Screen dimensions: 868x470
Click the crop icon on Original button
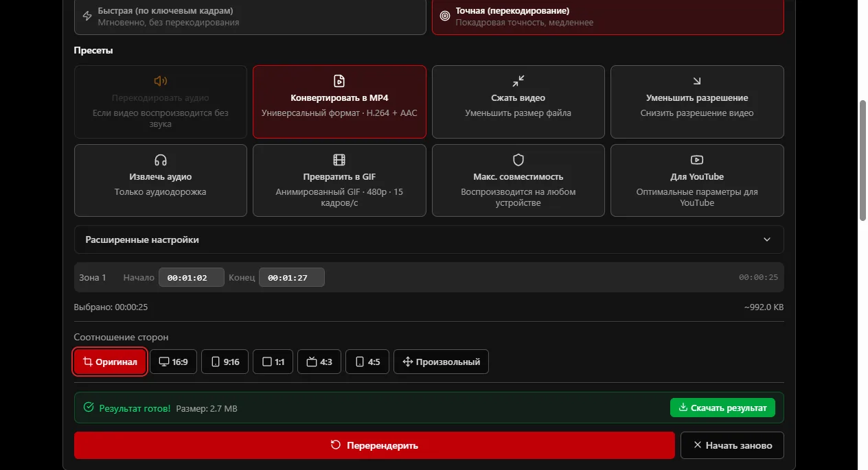click(87, 362)
